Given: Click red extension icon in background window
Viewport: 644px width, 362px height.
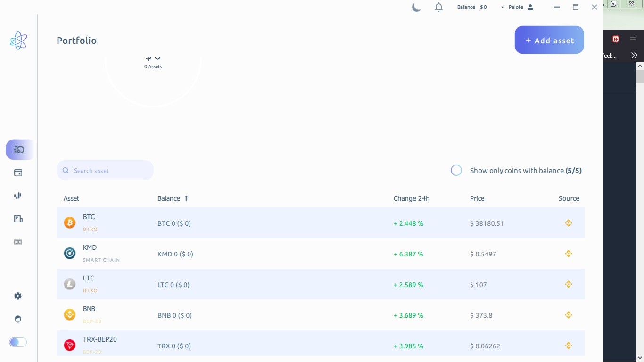Looking at the screenshot, I should click(616, 39).
